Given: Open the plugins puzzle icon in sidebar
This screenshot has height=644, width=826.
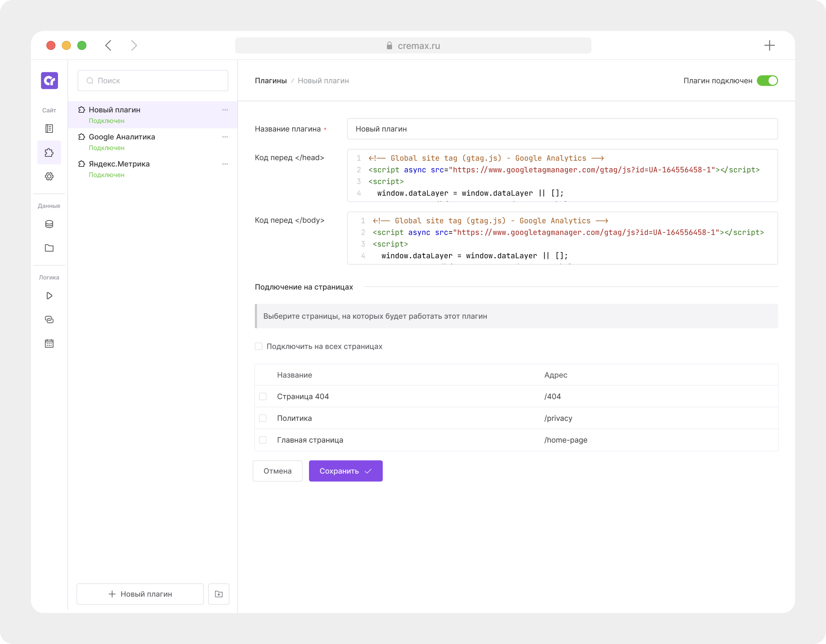Looking at the screenshot, I should [x=49, y=152].
